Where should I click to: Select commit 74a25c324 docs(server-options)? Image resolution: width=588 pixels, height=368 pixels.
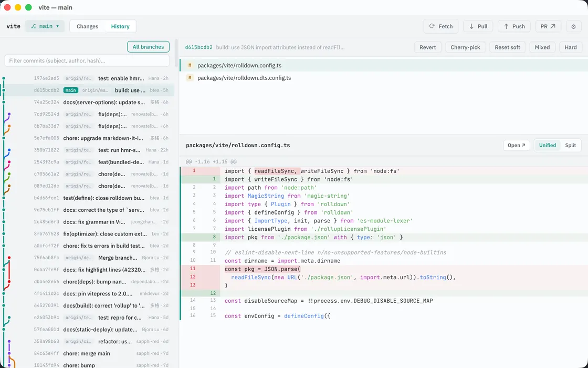point(87,102)
